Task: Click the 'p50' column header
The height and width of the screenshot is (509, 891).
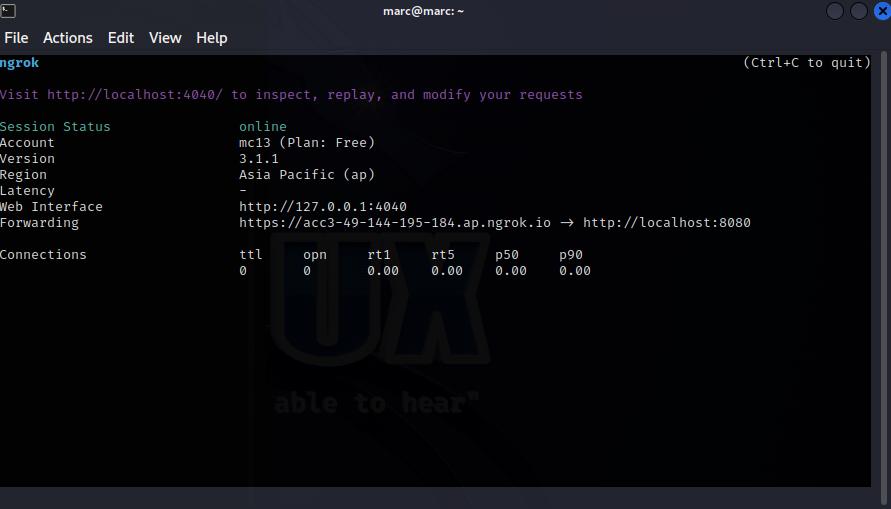Action: 507,255
